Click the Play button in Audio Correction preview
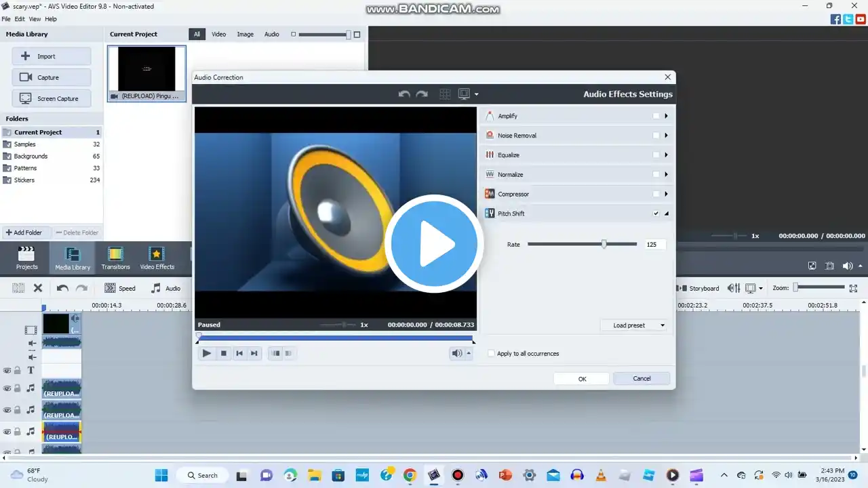The image size is (868, 488). [207, 353]
